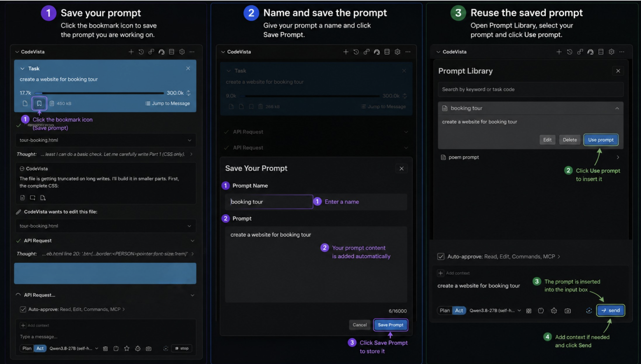641x364 pixels.
Task: Click the star icon in first panel bottom toolbar
Action: point(127,348)
